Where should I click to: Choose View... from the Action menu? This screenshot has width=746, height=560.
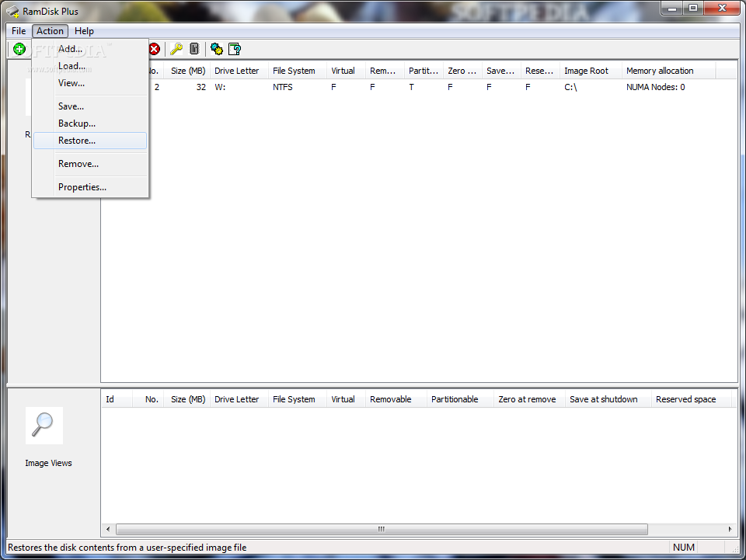click(90, 83)
